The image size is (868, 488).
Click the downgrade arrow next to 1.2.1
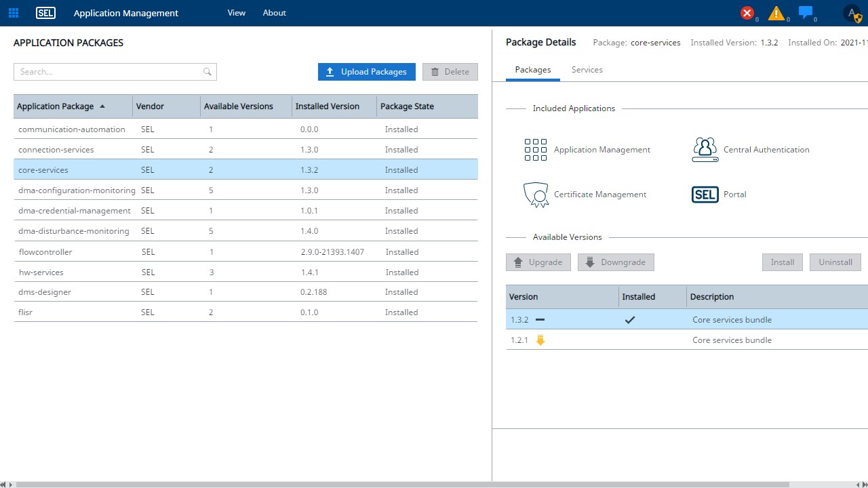540,340
